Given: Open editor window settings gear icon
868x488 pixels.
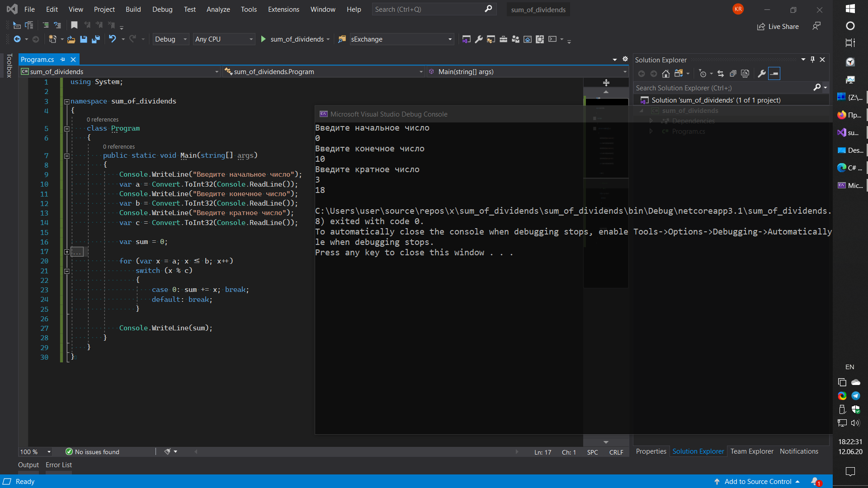Looking at the screenshot, I should tap(625, 59).
